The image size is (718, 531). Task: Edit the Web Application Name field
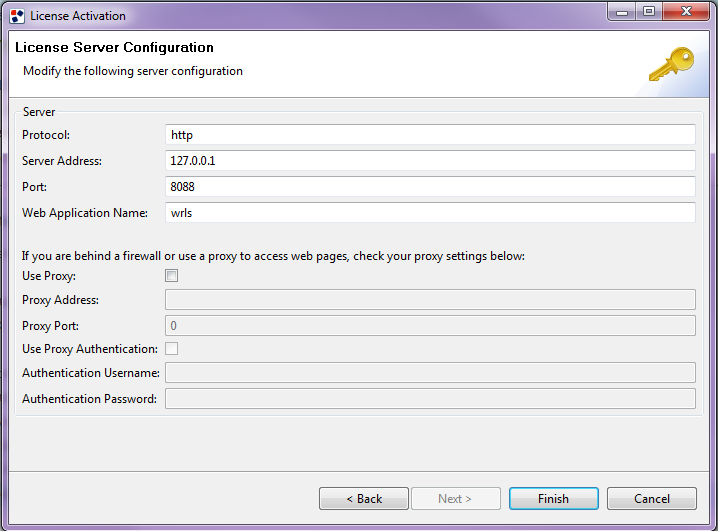coord(430,213)
